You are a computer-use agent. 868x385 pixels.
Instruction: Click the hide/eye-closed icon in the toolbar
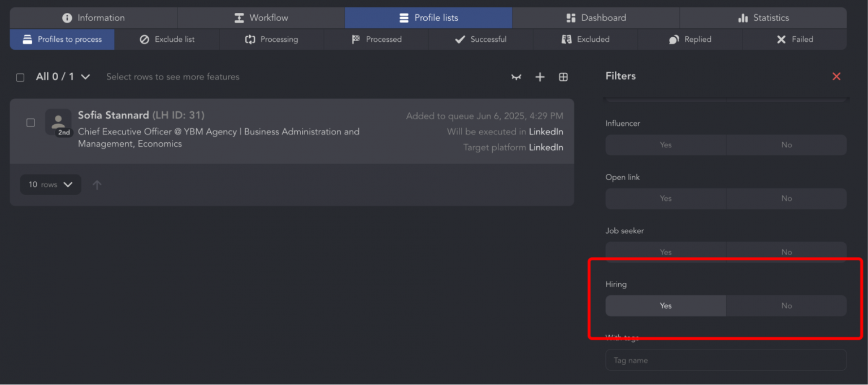coord(516,77)
